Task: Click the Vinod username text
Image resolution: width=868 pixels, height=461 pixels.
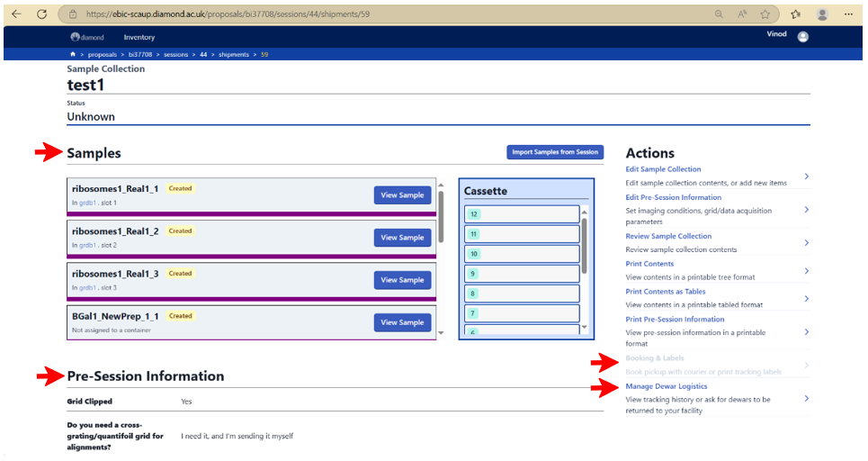Action: pos(776,34)
